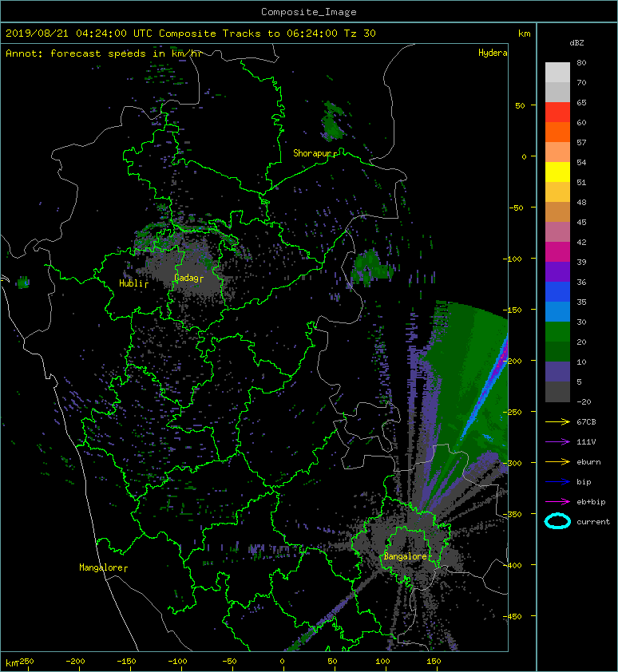This screenshot has width=618, height=672.
Task: Select the magenta swatch in dBZ scale
Action: pyautogui.click(x=557, y=252)
